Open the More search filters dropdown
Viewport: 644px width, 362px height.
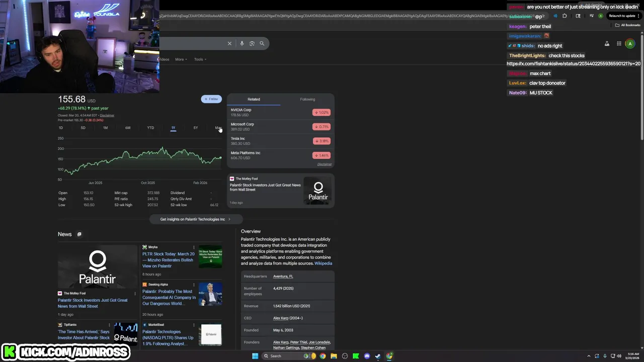pyautogui.click(x=181, y=59)
